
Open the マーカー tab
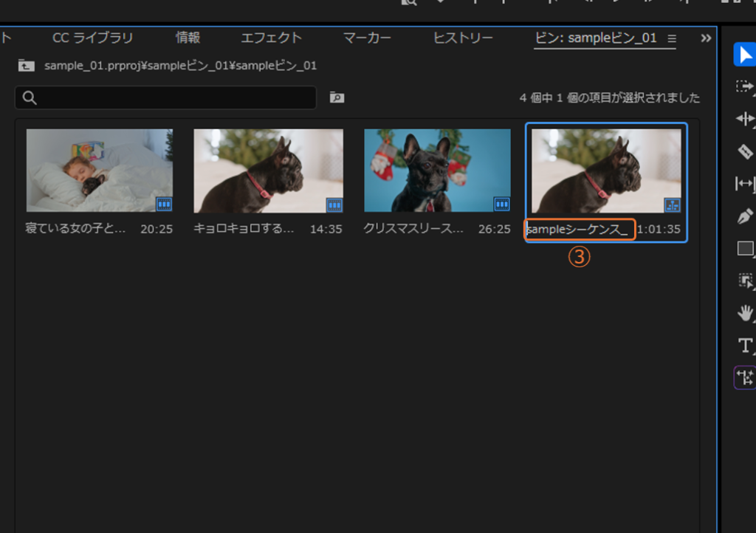(x=367, y=38)
